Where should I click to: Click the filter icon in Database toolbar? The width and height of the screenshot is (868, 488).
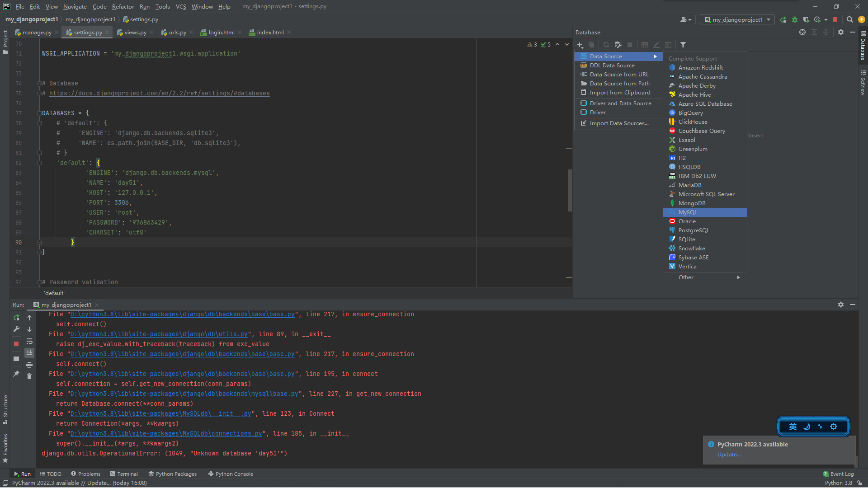tap(683, 45)
